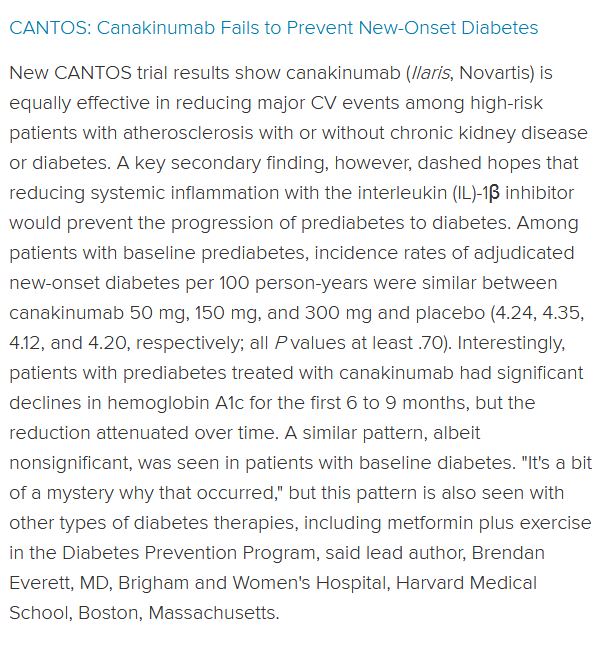Click the name Brendan in the text
The height and width of the screenshot is (648, 616).
(508, 553)
